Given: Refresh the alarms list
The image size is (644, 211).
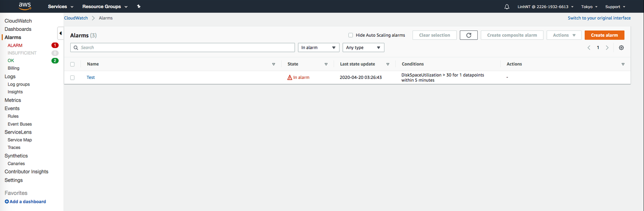Looking at the screenshot, I should click(468, 35).
